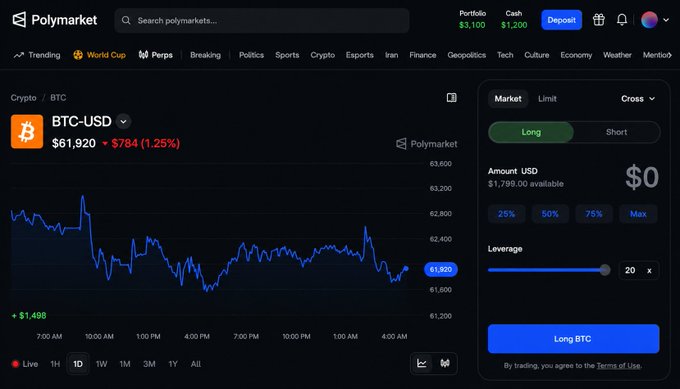The height and width of the screenshot is (389, 680).
Task: Select the Long position toggle
Action: click(531, 132)
